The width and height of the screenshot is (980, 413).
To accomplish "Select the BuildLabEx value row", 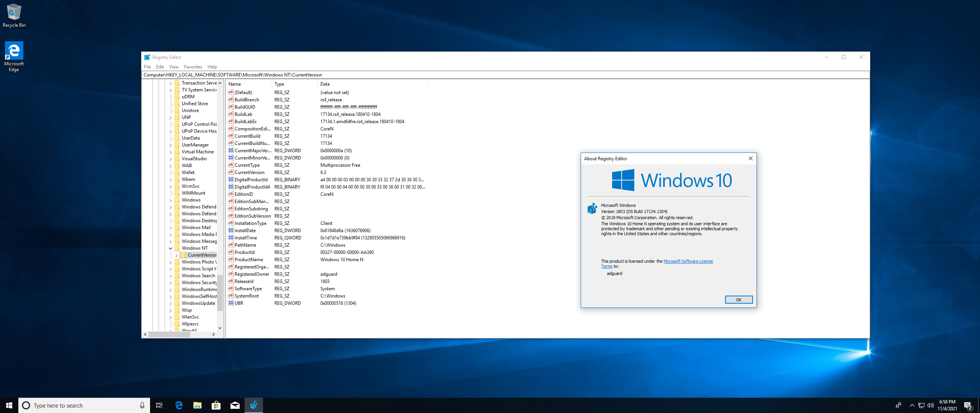I will pos(327,121).
